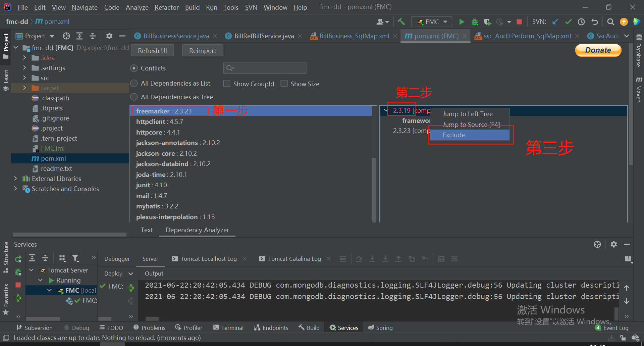Expand the target folder
Viewport: 644px width, 346px height.
(x=24, y=88)
